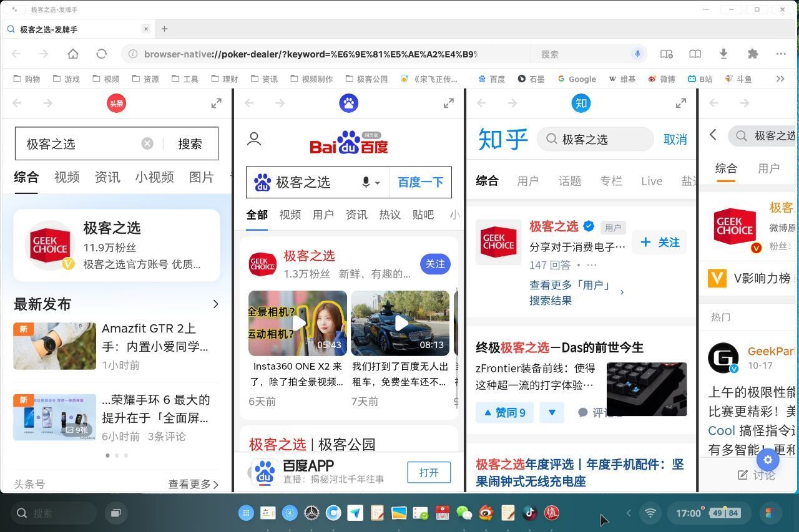Upvote with the 赞同9 button

[504, 412]
